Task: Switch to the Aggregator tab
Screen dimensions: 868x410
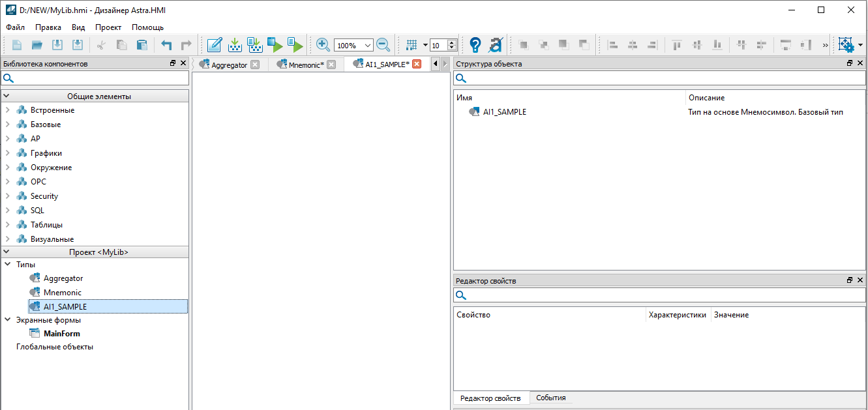Action: tap(228, 65)
